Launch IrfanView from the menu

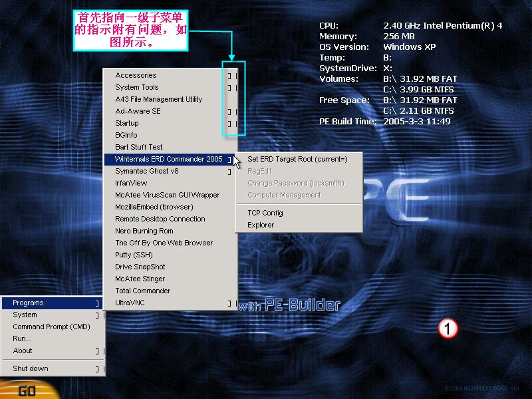[x=170, y=183]
